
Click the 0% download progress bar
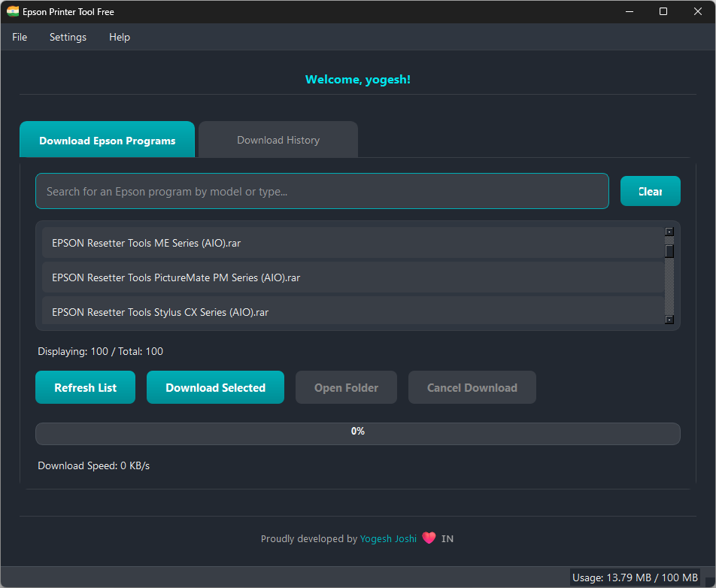(x=358, y=434)
